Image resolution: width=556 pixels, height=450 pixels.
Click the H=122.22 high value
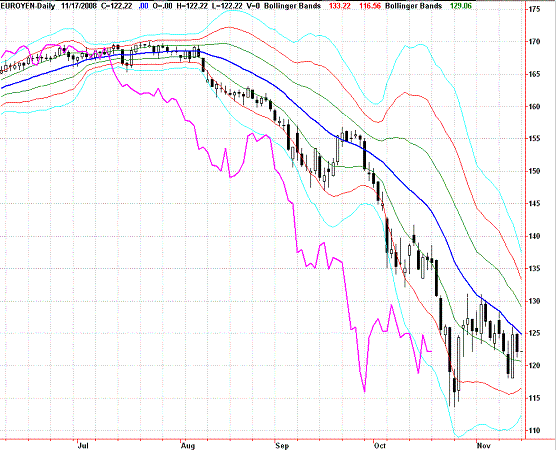click(x=191, y=6)
